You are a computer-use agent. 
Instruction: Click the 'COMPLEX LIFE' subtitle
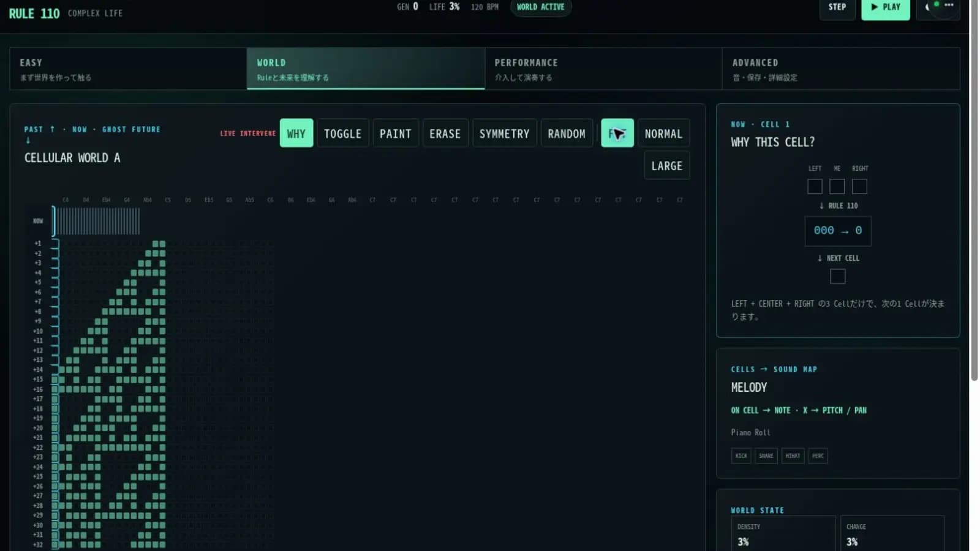tap(95, 13)
